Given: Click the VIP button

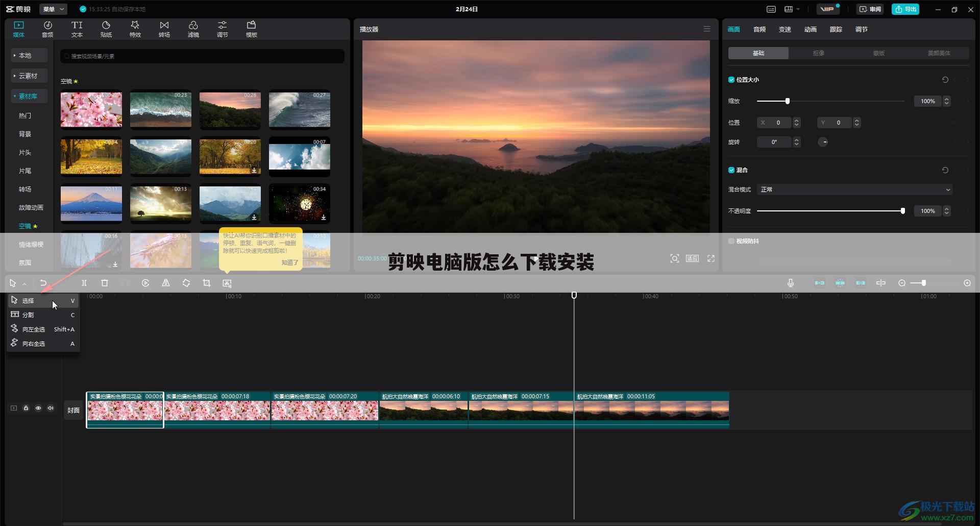Looking at the screenshot, I should pos(827,9).
